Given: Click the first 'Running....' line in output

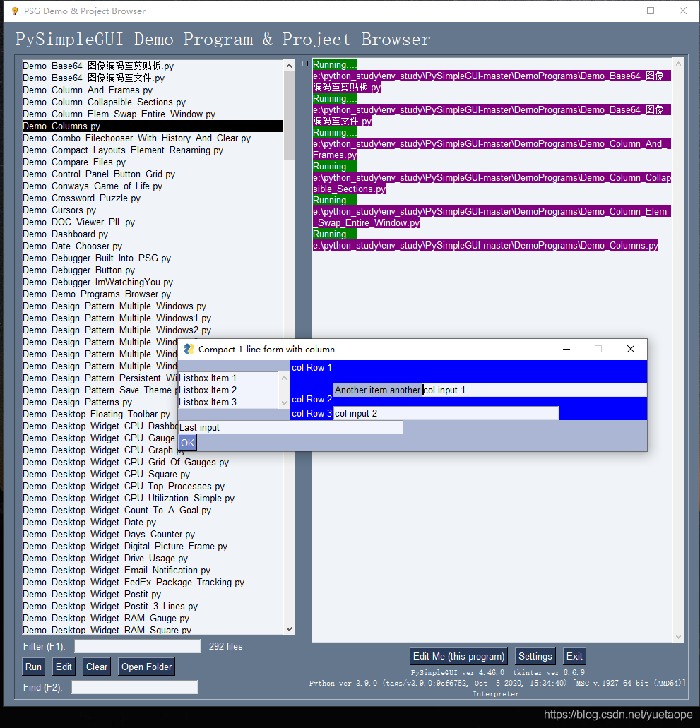Looking at the screenshot, I should click(335, 64).
